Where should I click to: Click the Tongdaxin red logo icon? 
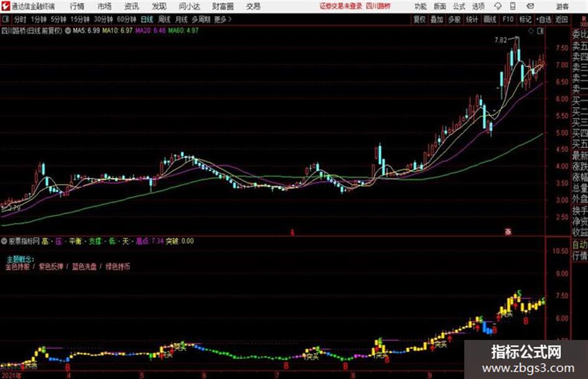(5, 6)
